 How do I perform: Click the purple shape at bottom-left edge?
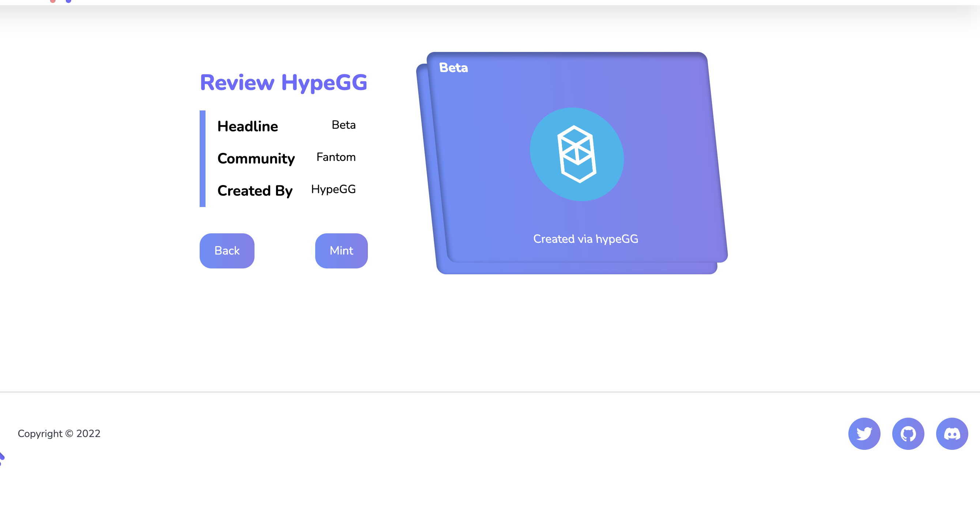pyautogui.click(x=1, y=458)
